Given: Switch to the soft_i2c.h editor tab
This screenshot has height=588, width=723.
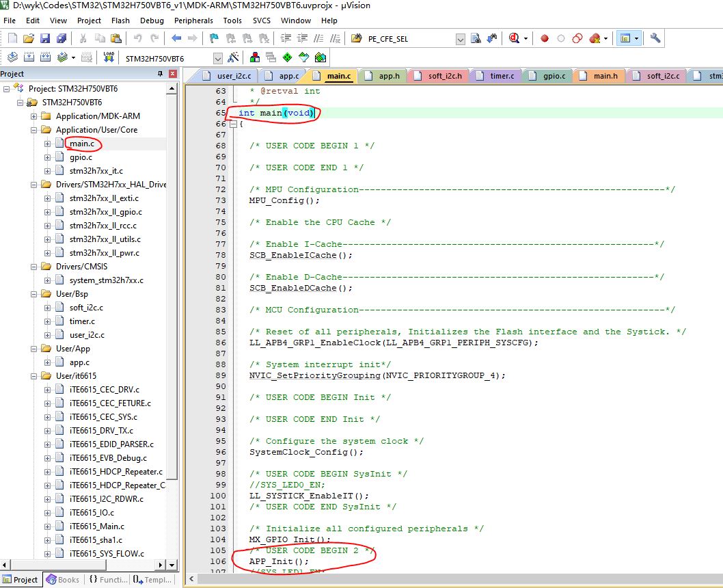Looking at the screenshot, I should click(439, 76).
